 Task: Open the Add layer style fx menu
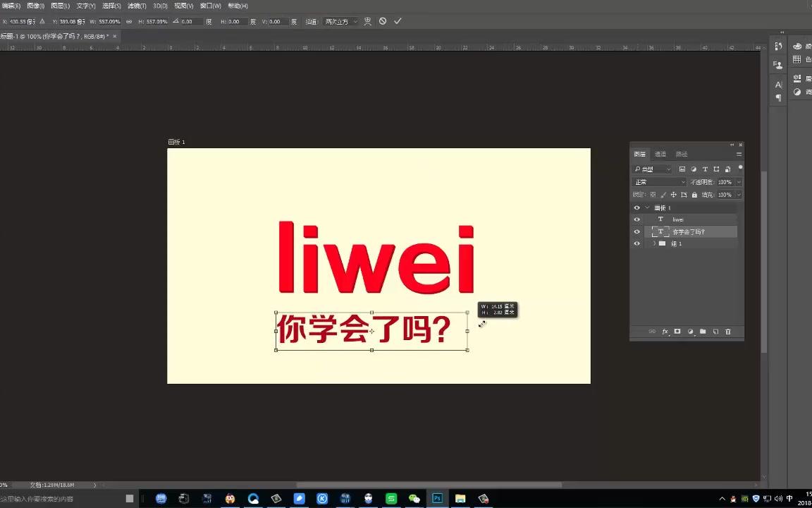[x=665, y=332]
